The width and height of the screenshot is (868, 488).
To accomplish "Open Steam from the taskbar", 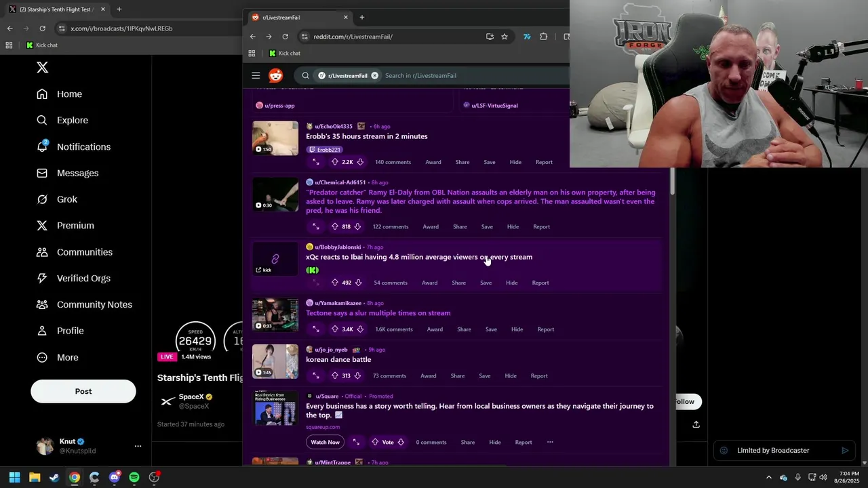I will pyautogui.click(x=54, y=477).
